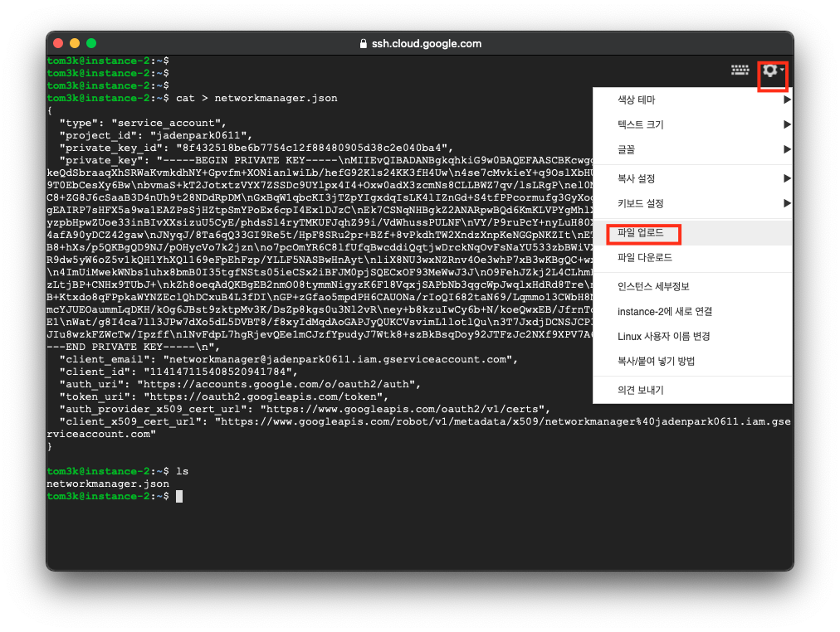Screen dimensions: 840x632
Task: Expand arrow next to 복사 설정
Action: click(787, 178)
